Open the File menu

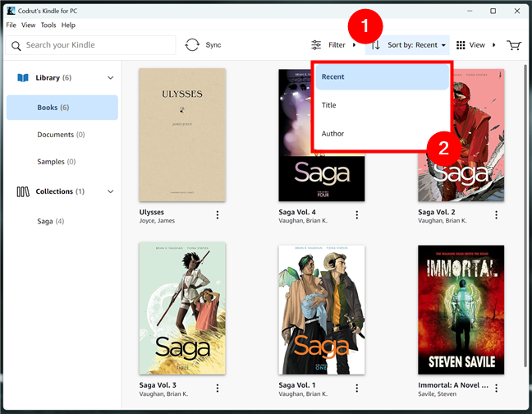coord(11,25)
